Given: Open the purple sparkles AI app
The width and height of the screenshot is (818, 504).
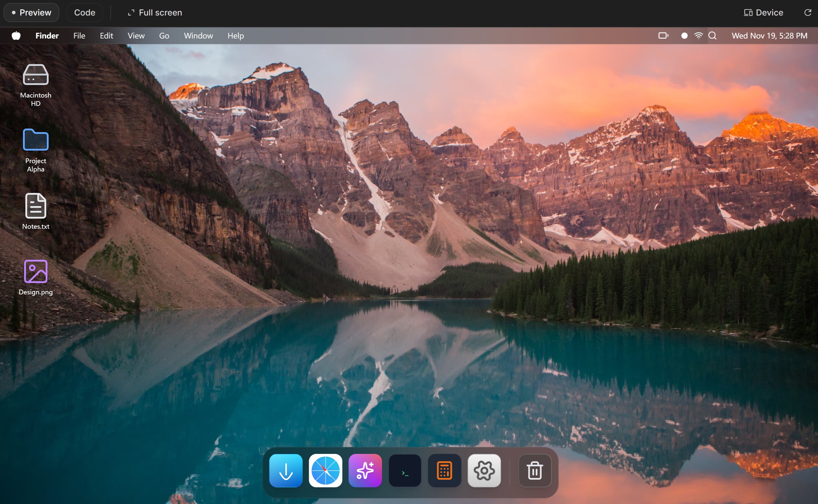Looking at the screenshot, I should [365, 470].
